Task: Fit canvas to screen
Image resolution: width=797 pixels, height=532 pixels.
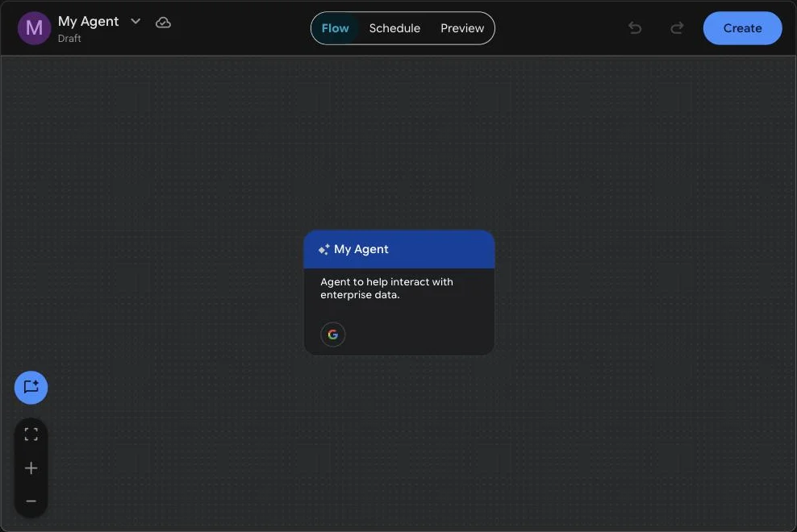Action: 31,434
